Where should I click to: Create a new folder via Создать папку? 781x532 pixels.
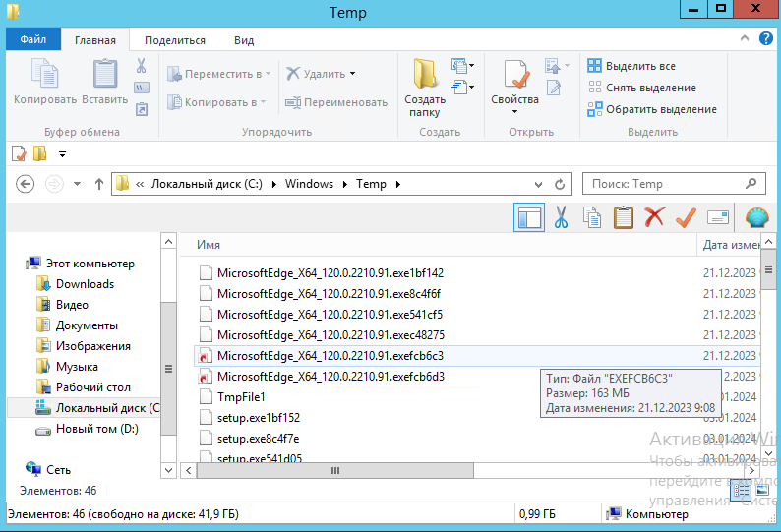pos(424,88)
